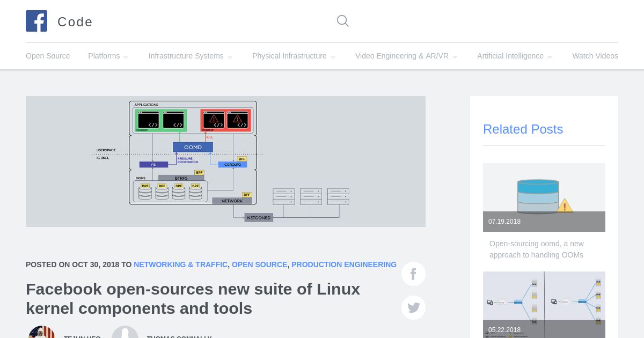Open the Code site title
The height and width of the screenshot is (338, 644).
pos(75,22)
